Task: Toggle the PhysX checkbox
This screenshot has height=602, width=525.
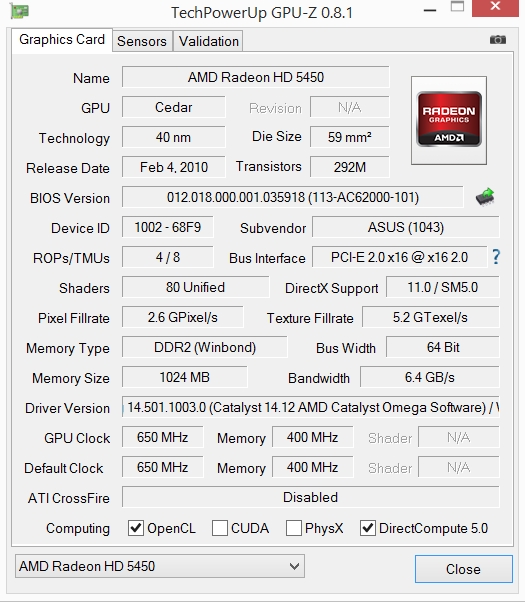Action: click(294, 528)
